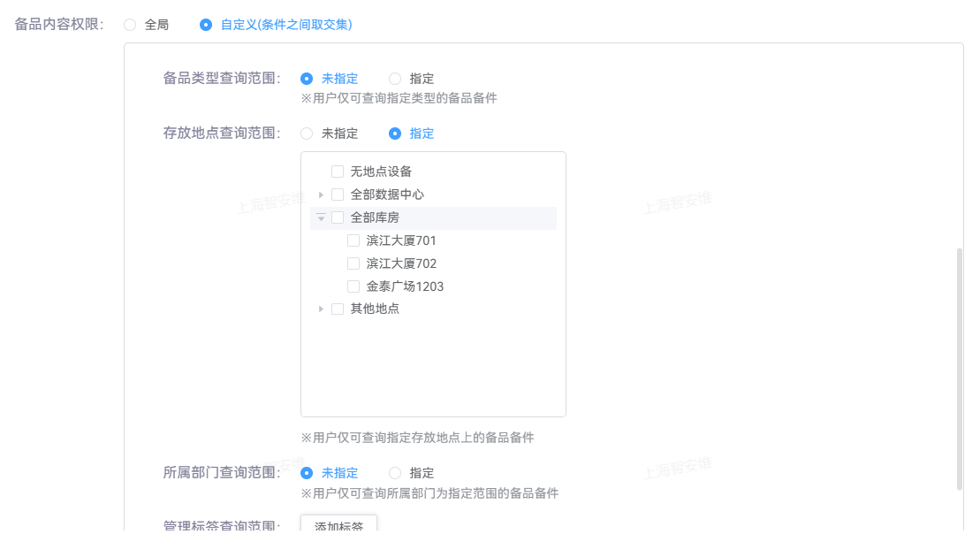
Task: Click the 滨江大厦702 label
Action: pyautogui.click(x=401, y=263)
